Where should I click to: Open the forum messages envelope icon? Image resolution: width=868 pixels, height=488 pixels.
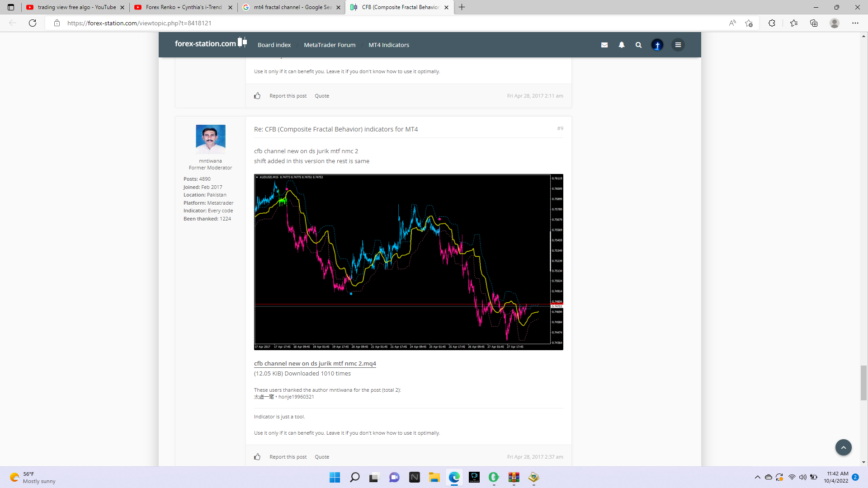pos(604,45)
